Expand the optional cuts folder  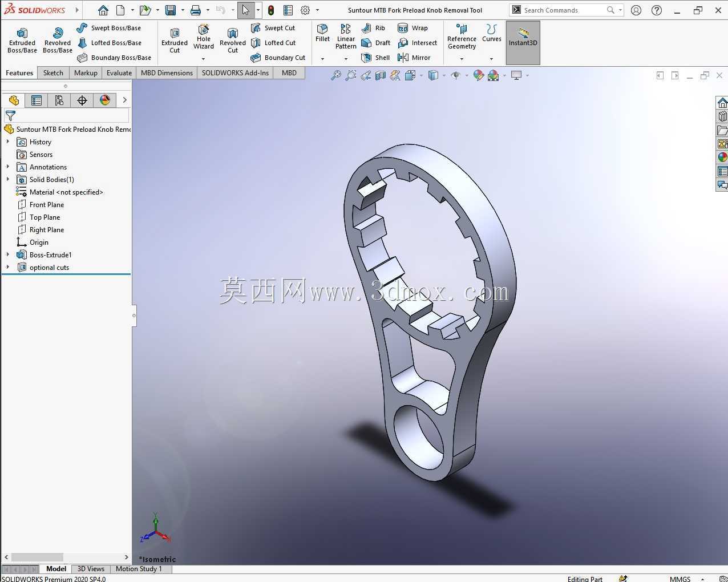pyautogui.click(x=7, y=267)
